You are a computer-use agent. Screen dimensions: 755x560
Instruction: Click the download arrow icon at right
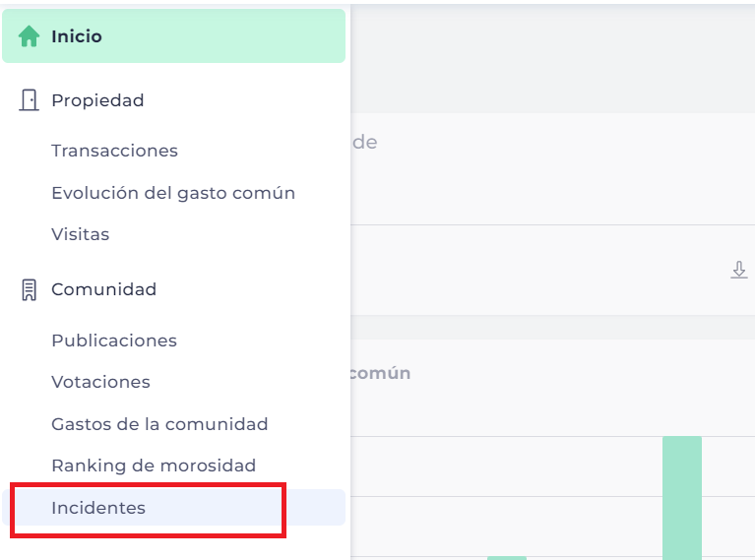pyautogui.click(x=739, y=270)
